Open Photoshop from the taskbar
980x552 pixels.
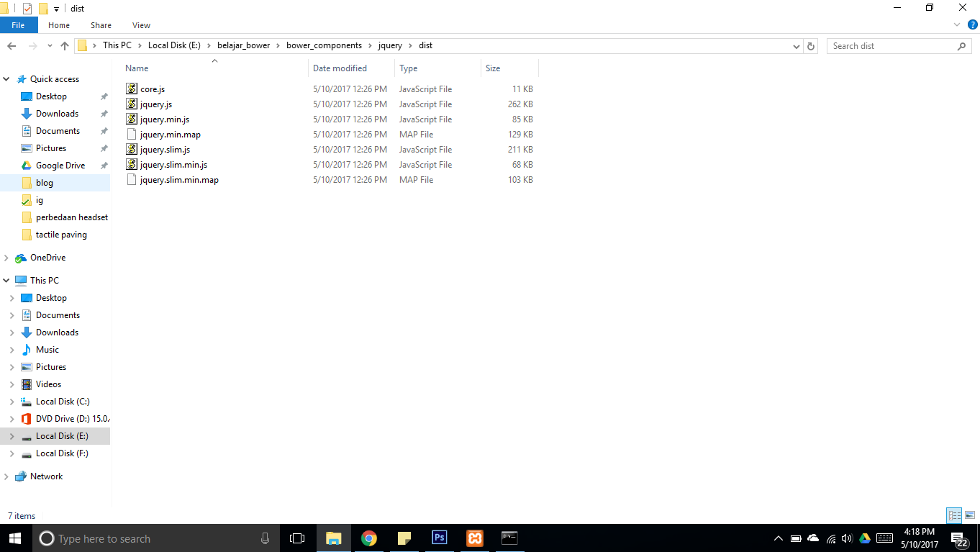[440, 538]
